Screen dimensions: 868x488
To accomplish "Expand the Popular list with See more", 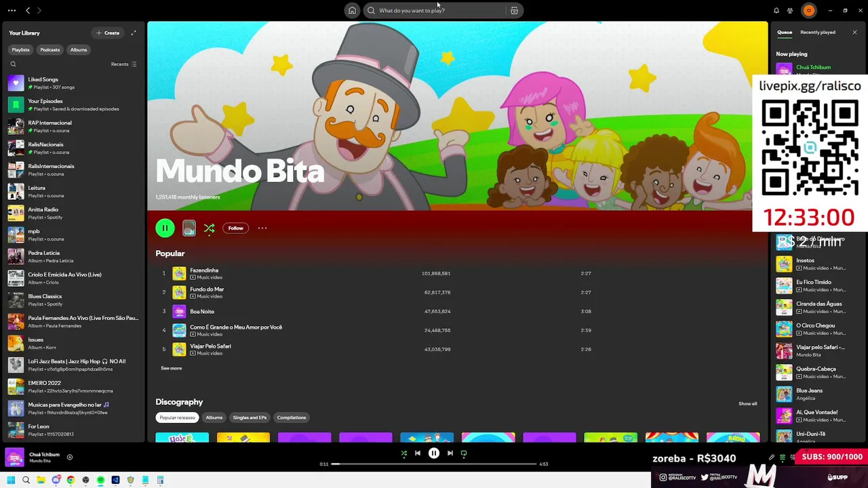I will [x=171, y=368].
